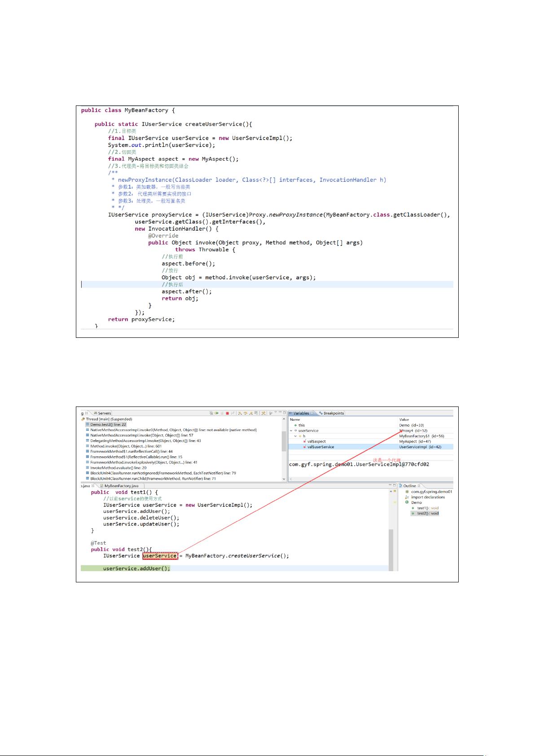Select the val$userService variable row
This screenshot has height=756, width=535.
(371, 447)
